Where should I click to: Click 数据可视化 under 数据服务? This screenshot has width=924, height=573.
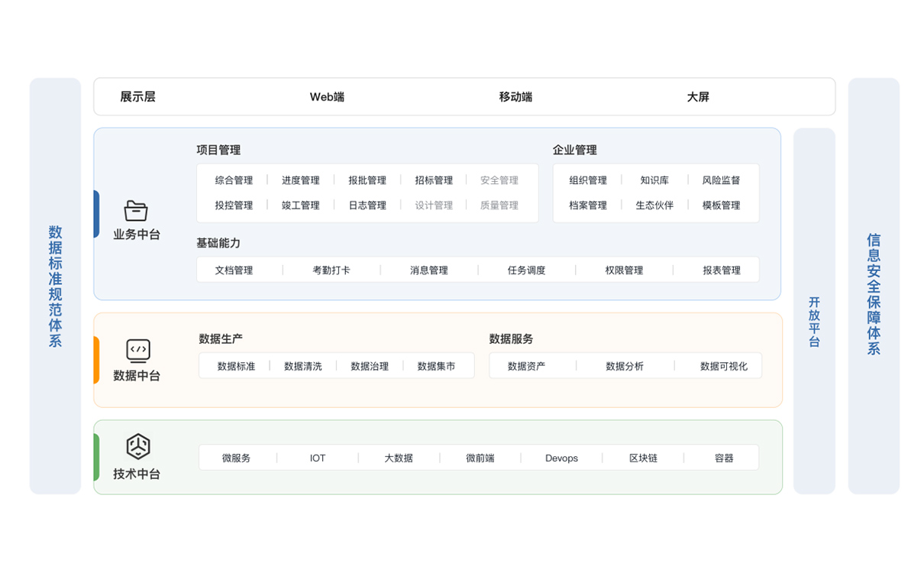coord(723,367)
